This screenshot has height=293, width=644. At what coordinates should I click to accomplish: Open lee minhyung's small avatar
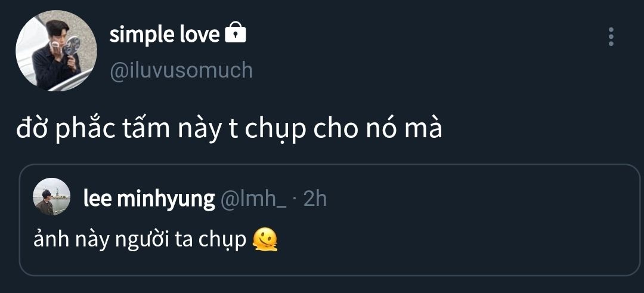coord(52,196)
